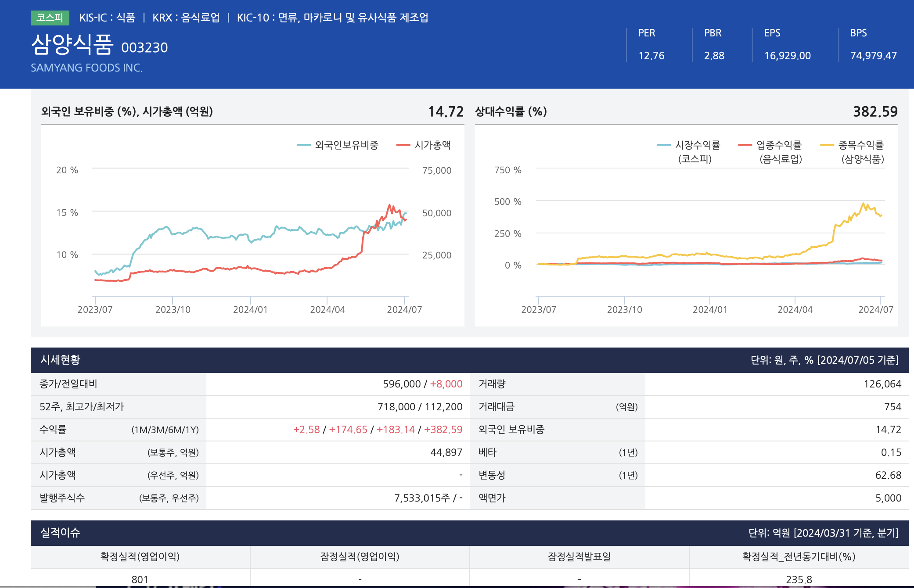Image resolution: width=914 pixels, height=588 pixels.
Task: Click the yellow 종목수익률 (삼양식품) legend marker
Action: tap(827, 145)
